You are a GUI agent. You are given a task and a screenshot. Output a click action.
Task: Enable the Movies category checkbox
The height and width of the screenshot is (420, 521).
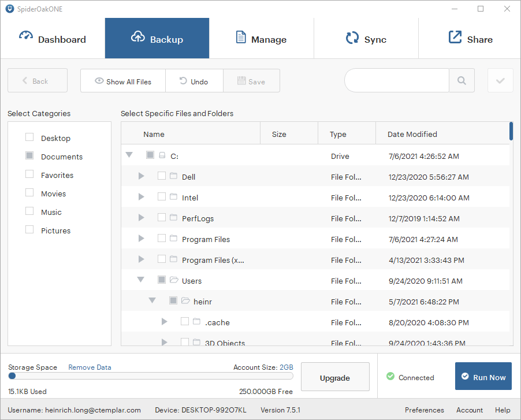click(x=29, y=192)
